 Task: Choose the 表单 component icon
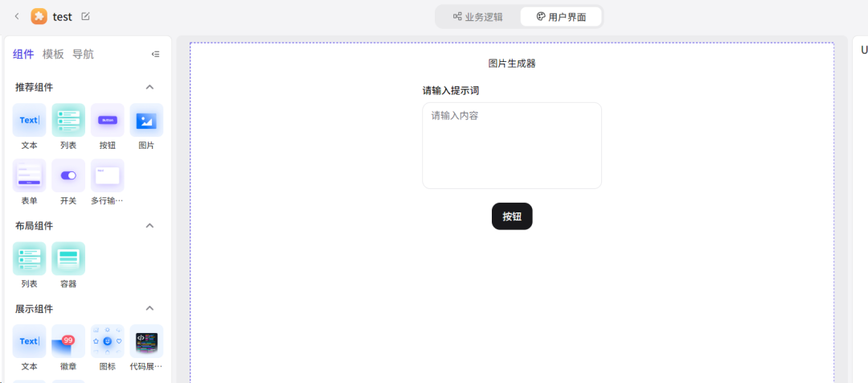point(30,175)
